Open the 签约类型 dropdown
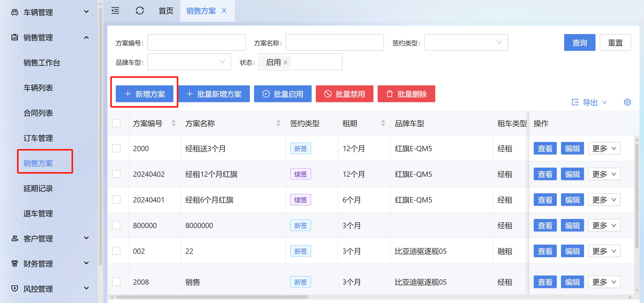 coord(466,42)
